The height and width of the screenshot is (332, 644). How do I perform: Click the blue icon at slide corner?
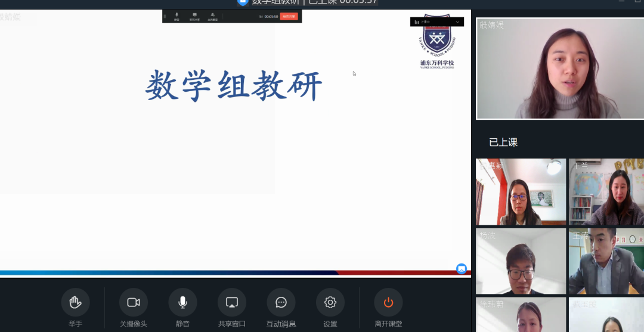coord(462,269)
